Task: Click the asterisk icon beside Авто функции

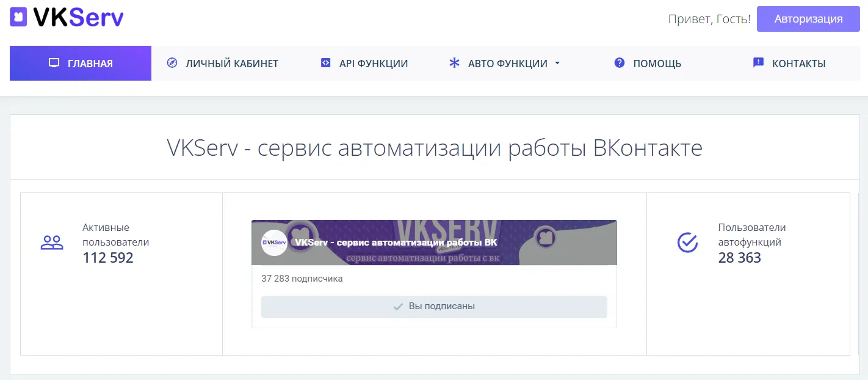Action: click(x=454, y=63)
